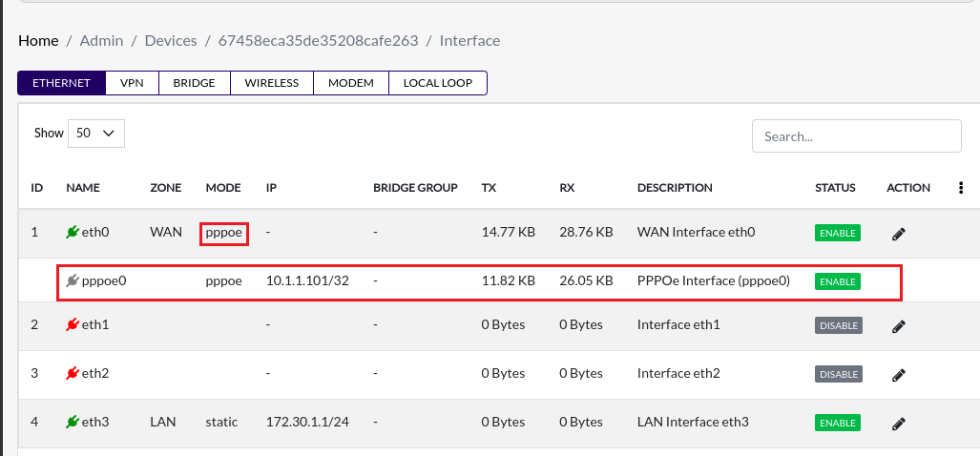Screen dimensions: 980x456
Task: Click the gray plug icon beside pppoe0
Action: 73,281
